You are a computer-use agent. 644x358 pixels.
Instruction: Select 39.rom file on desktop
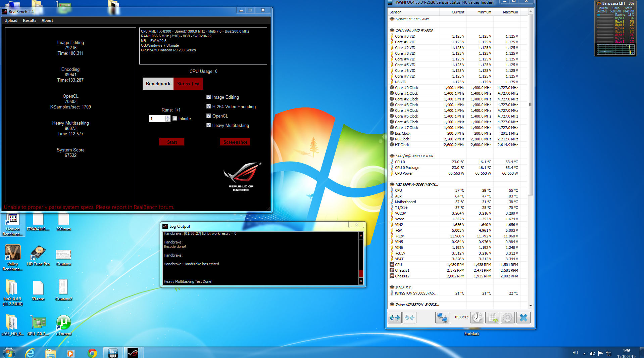(x=38, y=291)
